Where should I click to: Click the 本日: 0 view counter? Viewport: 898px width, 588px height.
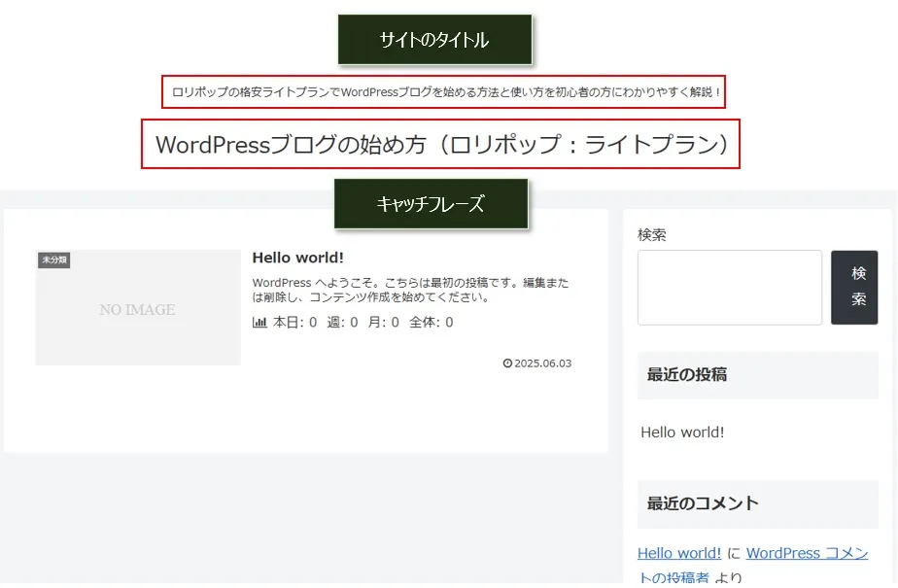[x=294, y=323]
